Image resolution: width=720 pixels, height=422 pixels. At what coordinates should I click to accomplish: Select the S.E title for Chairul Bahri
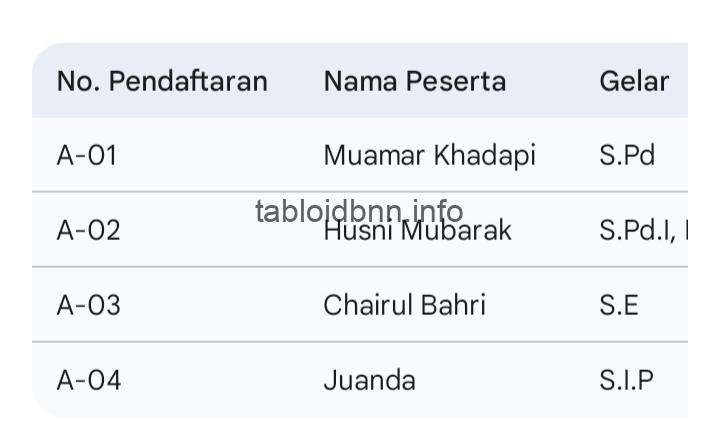pyautogui.click(x=619, y=305)
